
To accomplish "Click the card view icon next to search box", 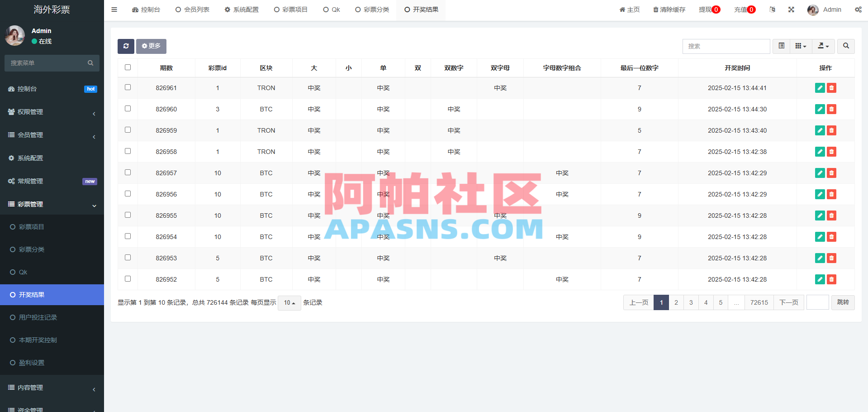I will pos(781,46).
